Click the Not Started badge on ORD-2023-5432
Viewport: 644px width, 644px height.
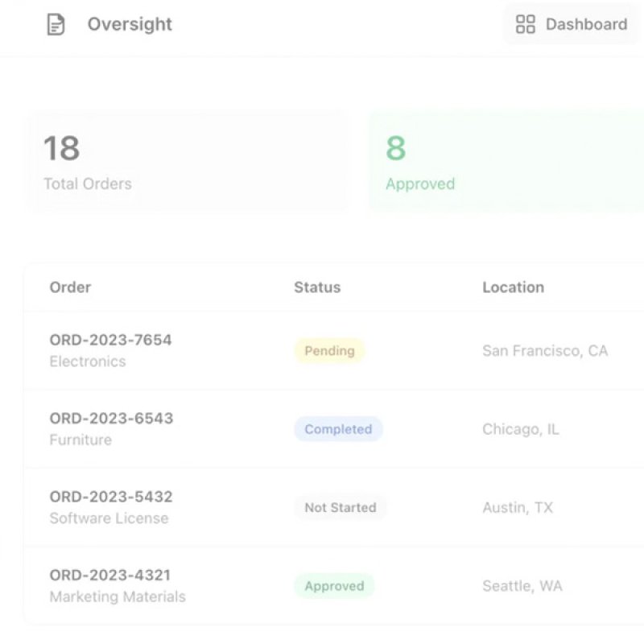[x=340, y=507]
